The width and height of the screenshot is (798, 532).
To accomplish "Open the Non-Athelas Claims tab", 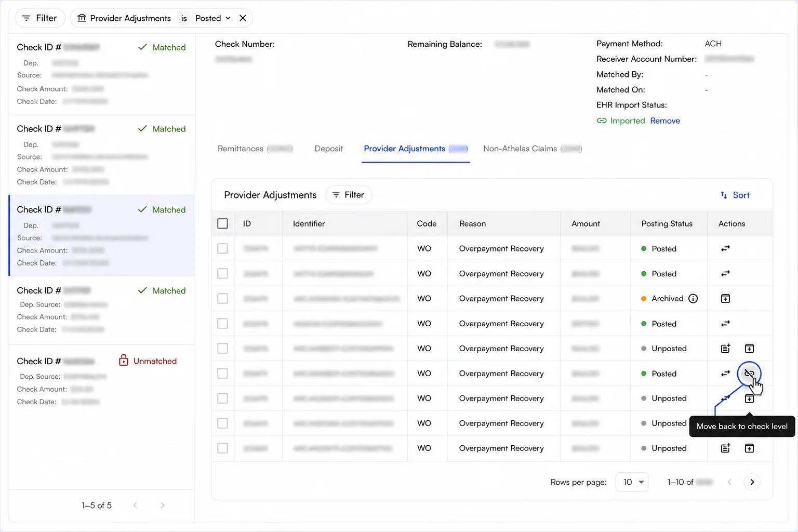I will [533, 149].
